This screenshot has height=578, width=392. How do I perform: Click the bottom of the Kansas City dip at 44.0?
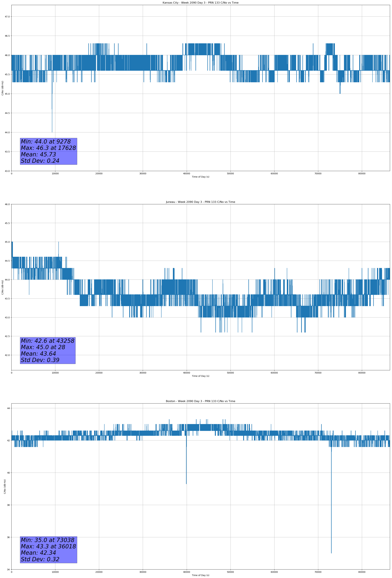click(x=52, y=132)
